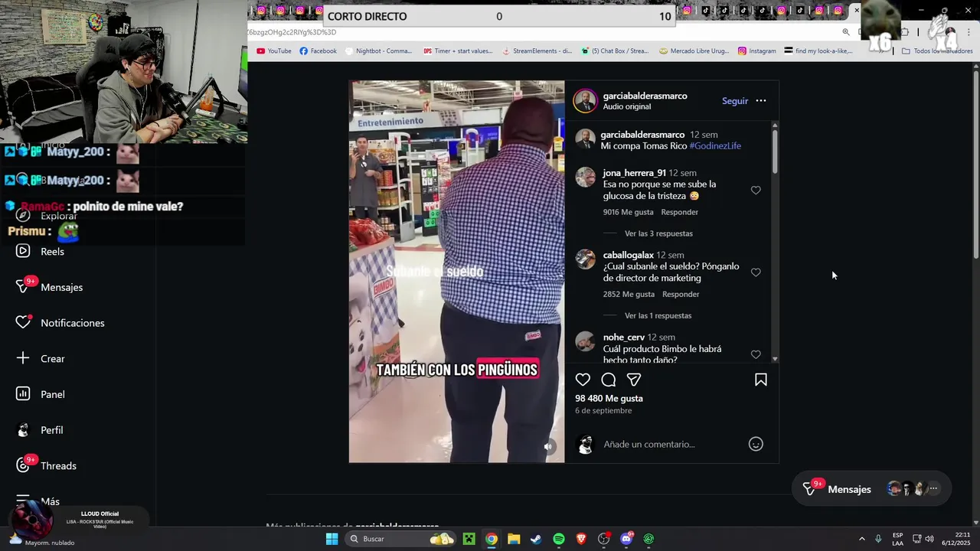
Task: View the 98 480 Me gusta list
Action: click(x=609, y=399)
